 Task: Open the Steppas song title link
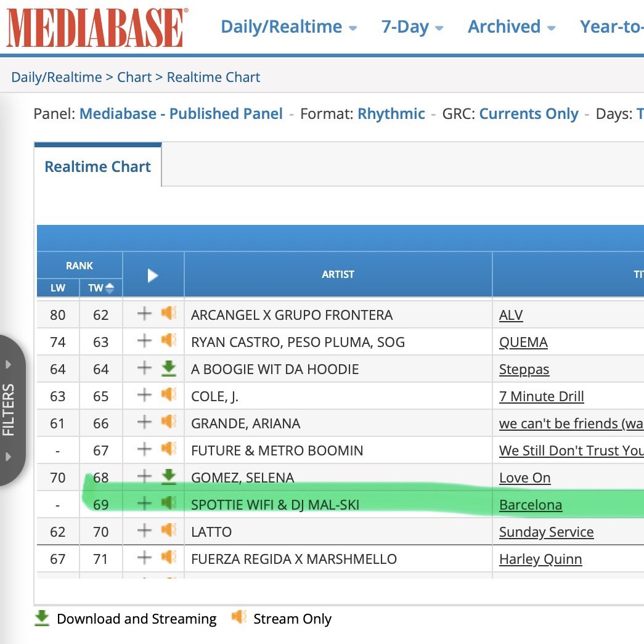point(524,369)
